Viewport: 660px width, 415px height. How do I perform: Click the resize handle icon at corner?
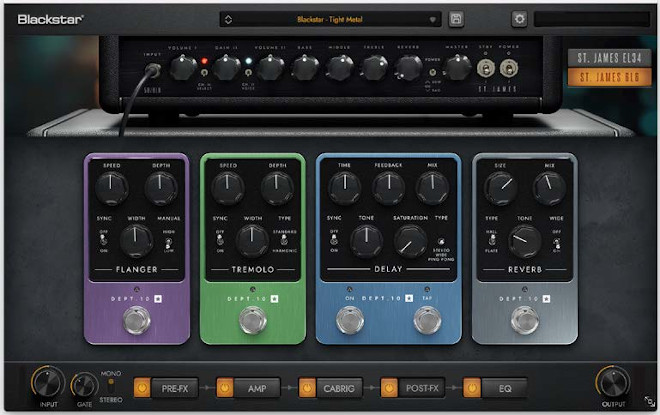(649, 402)
